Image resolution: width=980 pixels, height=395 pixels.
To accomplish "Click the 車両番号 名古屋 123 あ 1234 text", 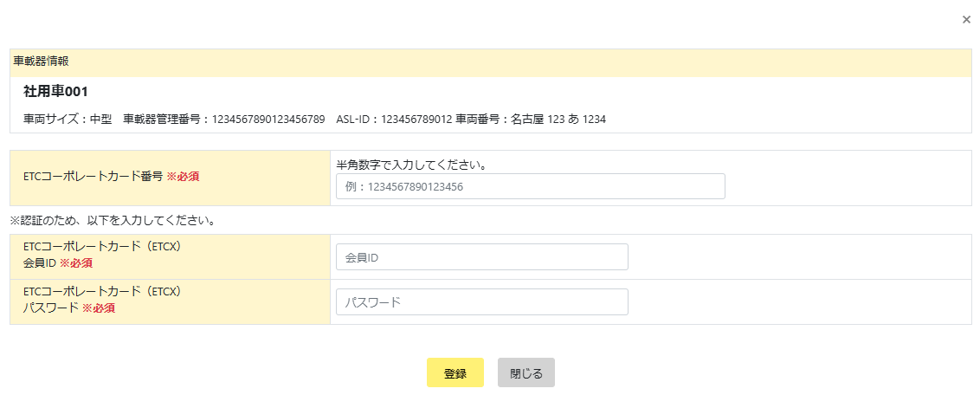I will (558, 119).
